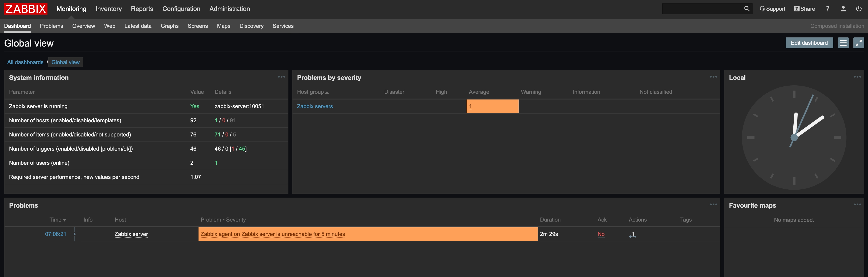Screen dimensions: 868x277
Task: Open the Configuration menu
Action: click(181, 9)
